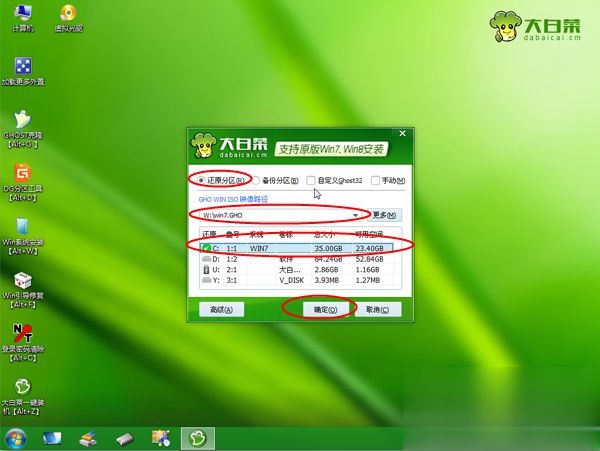Click the V_DISK volume label
Viewport: 600px width, 451px height.
(x=292, y=280)
